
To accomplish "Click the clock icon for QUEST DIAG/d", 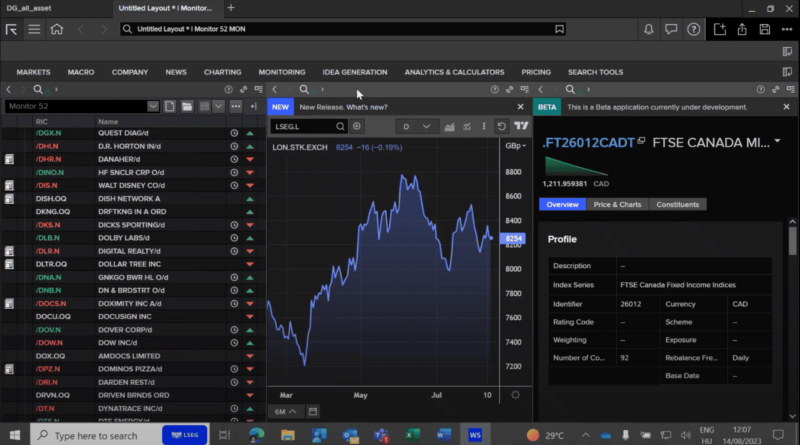I will coord(234,133).
